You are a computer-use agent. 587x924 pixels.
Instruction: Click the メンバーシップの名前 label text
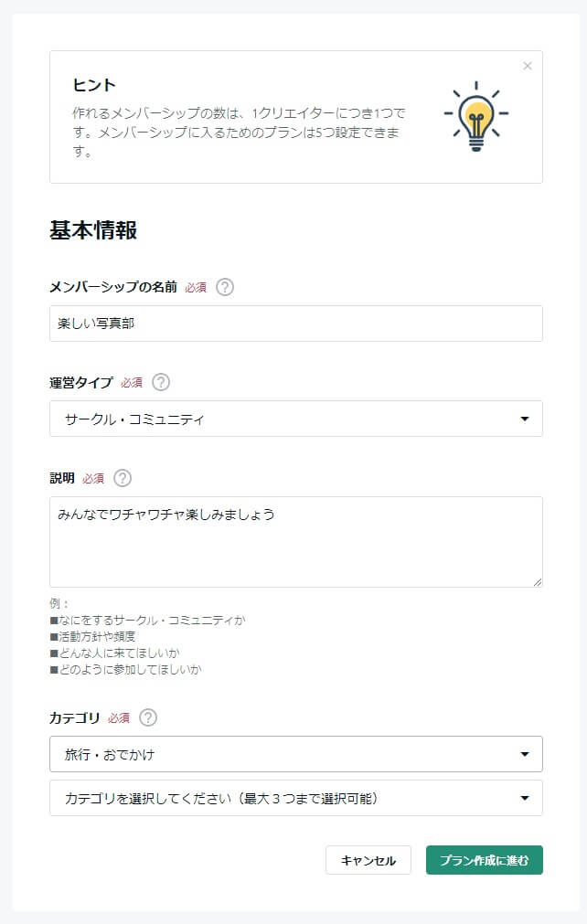coord(113,287)
